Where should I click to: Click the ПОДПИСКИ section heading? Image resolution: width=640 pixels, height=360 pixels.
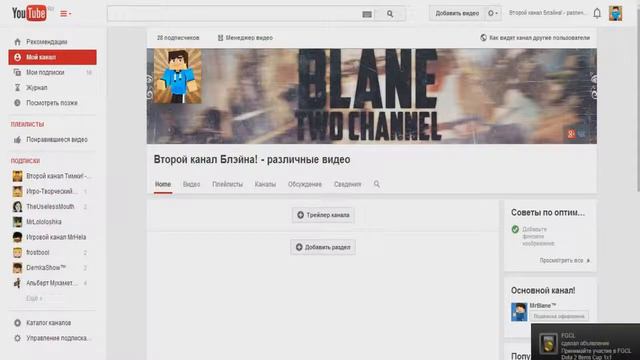point(25,161)
